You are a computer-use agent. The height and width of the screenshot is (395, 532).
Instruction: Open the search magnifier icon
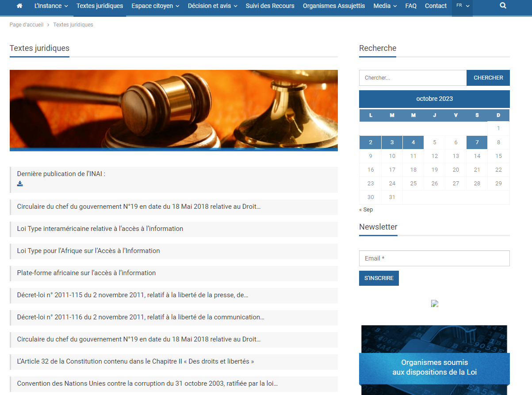point(503,6)
